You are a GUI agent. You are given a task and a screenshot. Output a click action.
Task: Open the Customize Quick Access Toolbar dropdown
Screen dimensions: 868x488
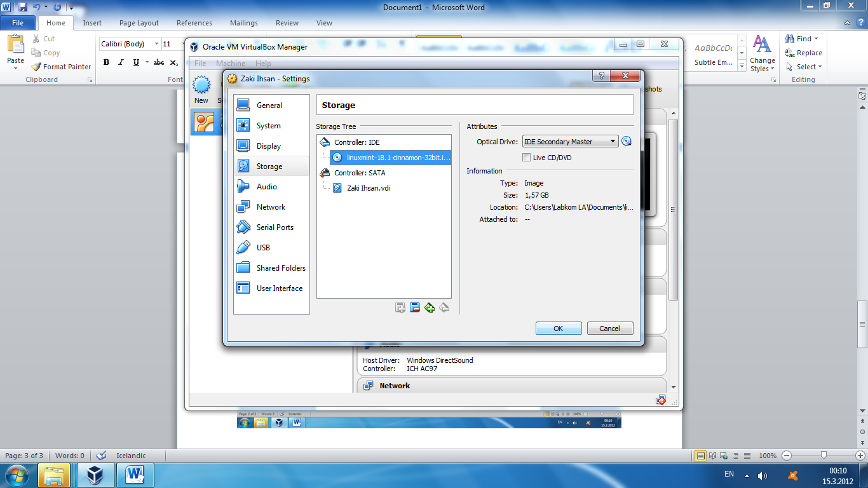tap(71, 7)
